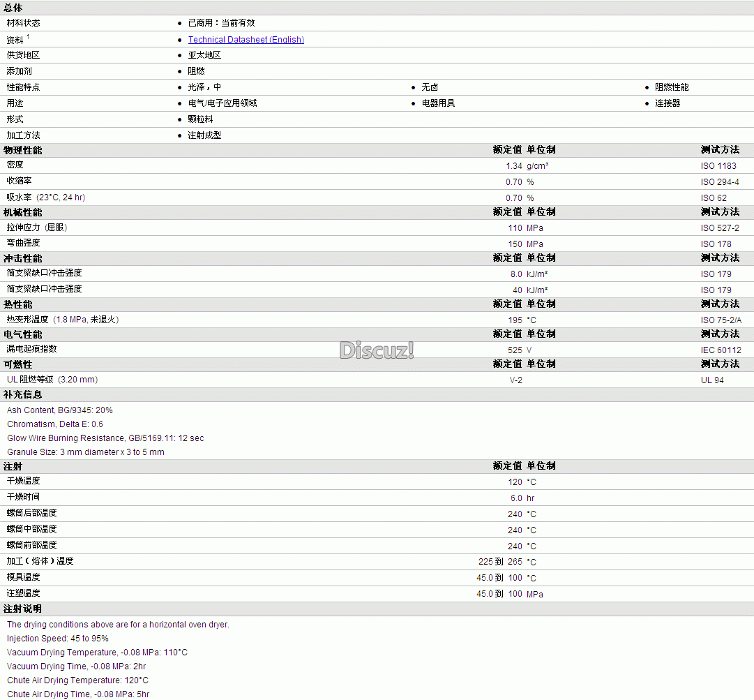Select the 收缩率 row label
This screenshot has width=754, height=700.
tap(20, 181)
